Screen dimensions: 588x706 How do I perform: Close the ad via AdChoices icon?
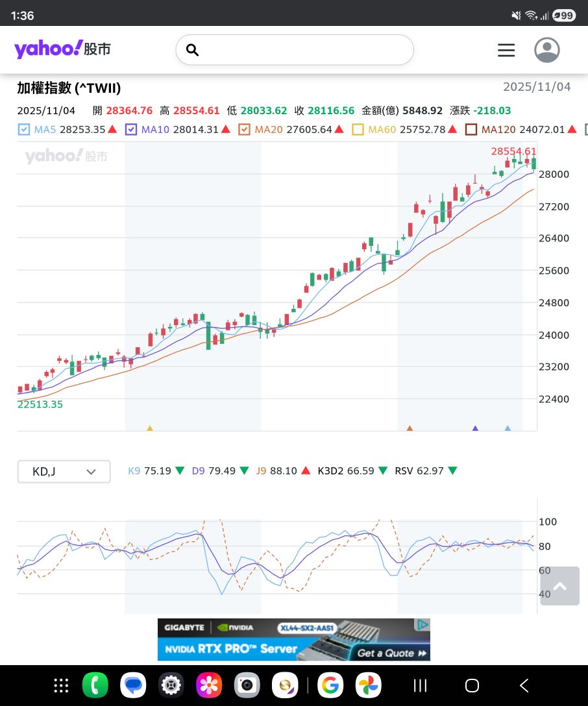pos(422,624)
